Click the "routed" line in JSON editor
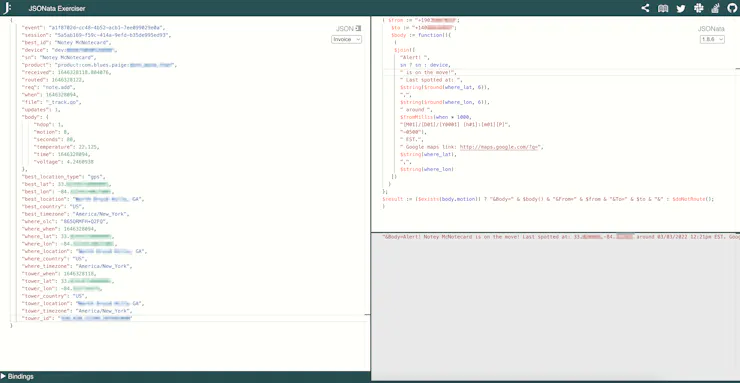The height and width of the screenshot is (383, 740). [x=53, y=80]
